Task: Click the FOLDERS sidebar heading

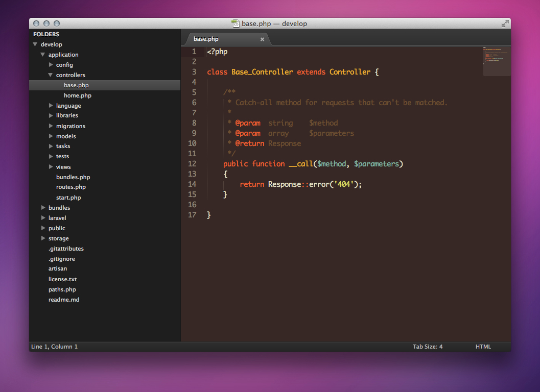Action: point(46,34)
